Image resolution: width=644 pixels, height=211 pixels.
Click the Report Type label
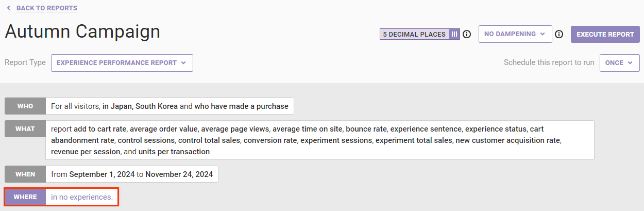click(x=25, y=62)
